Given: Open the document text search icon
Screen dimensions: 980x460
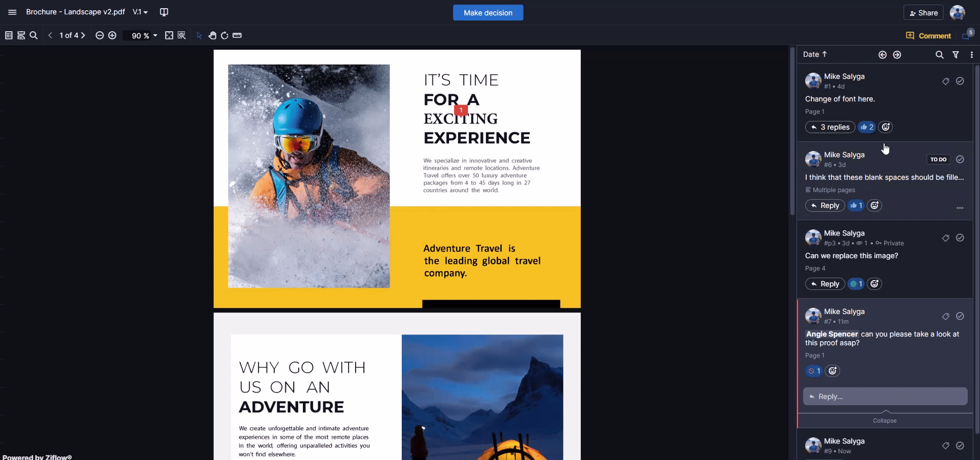Looking at the screenshot, I should (34, 35).
